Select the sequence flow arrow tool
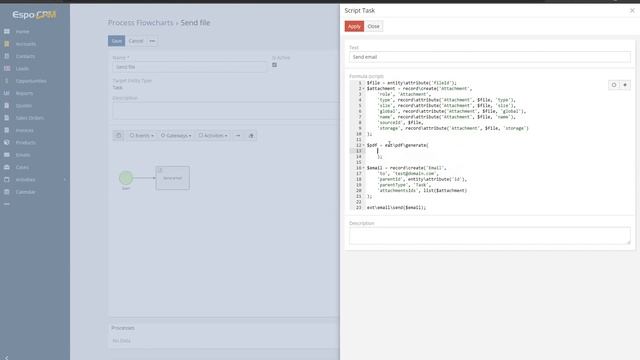640x360 pixels. [238, 135]
